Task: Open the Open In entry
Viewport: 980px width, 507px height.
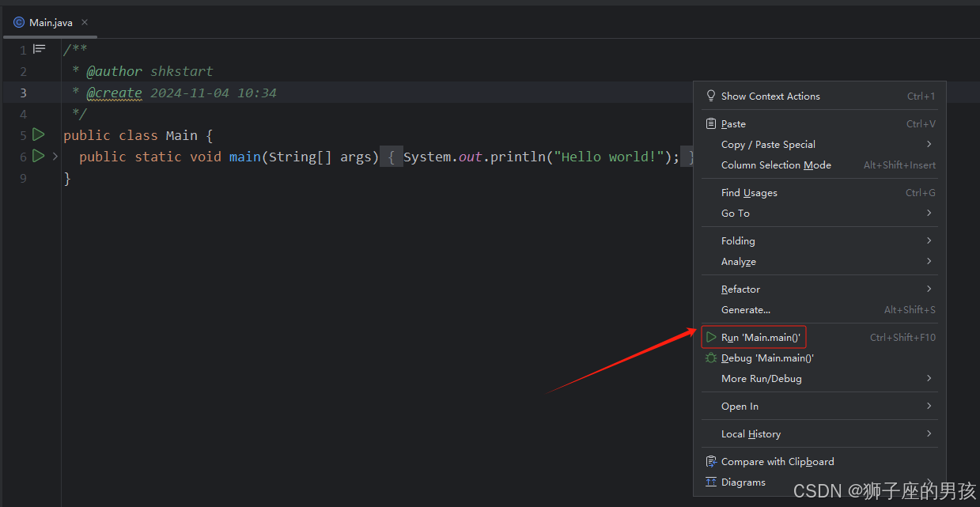Action: coord(819,406)
